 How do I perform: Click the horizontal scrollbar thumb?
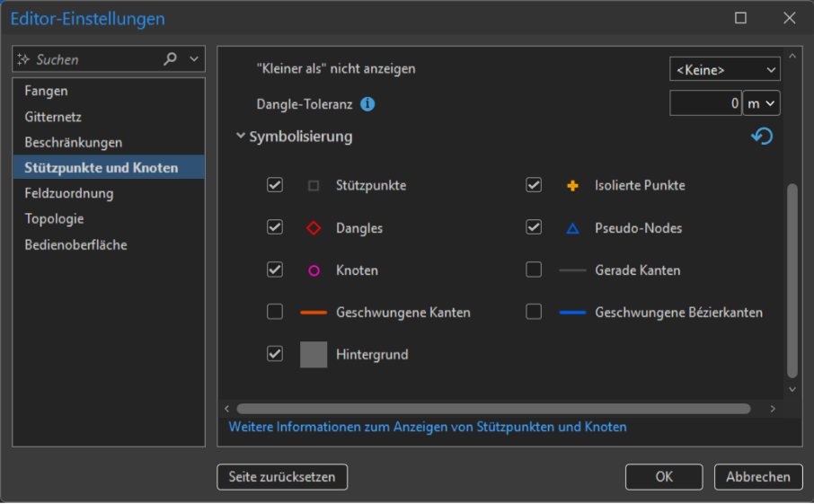493,409
